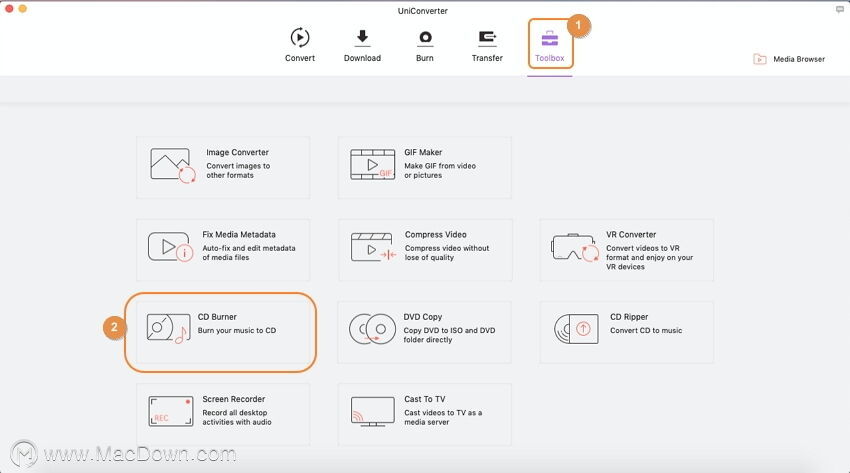Screen dimensions: 850x473
Task: Click 'Convert images to other formats' text
Action: pyautogui.click(x=238, y=171)
